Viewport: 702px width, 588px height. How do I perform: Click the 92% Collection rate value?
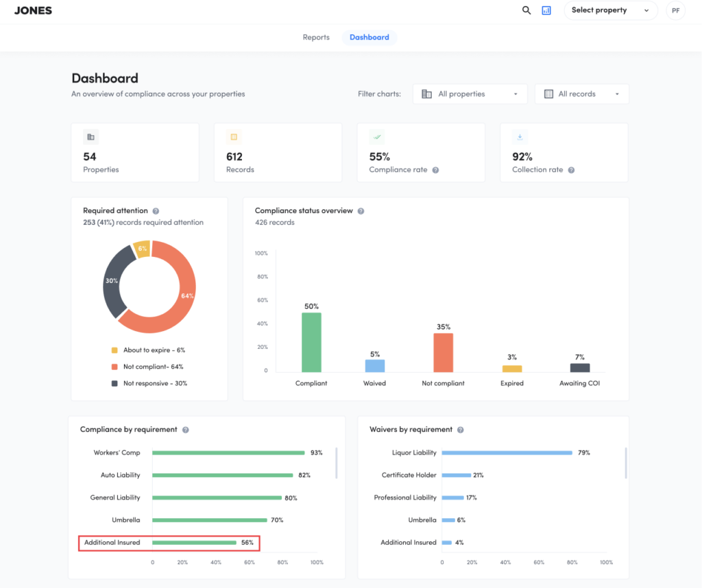pos(522,157)
